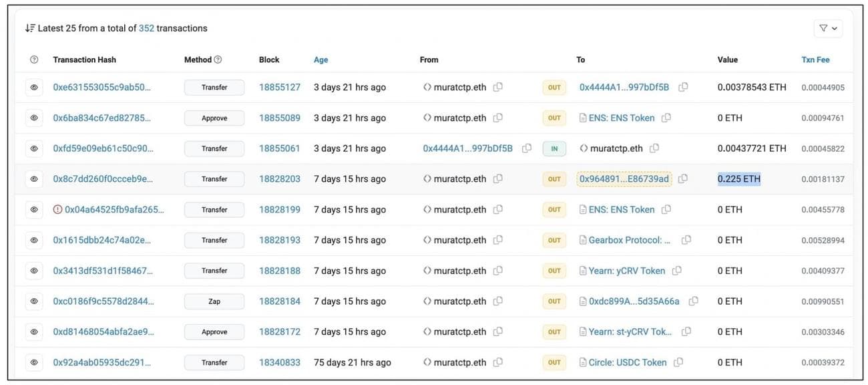This screenshot has width=868, height=385.
Task: Copy muratctp.eth address in the top row
Action: [498, 87]
